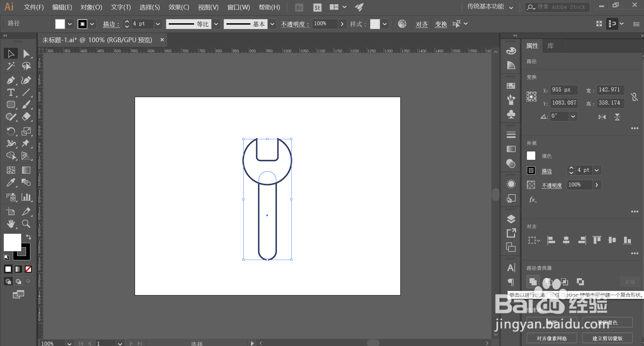
Task: Enable Draw Normal mode
Action: (8, 281)
